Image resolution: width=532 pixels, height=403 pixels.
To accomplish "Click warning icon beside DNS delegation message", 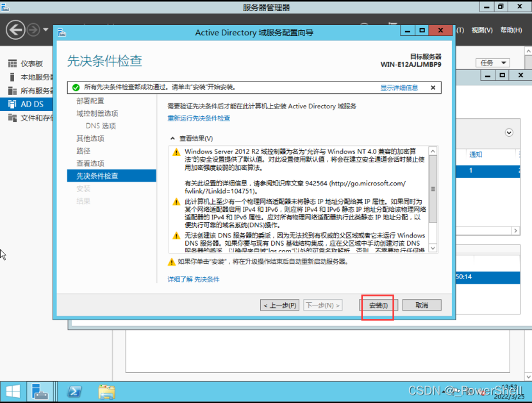I will (x=176, y=236).
